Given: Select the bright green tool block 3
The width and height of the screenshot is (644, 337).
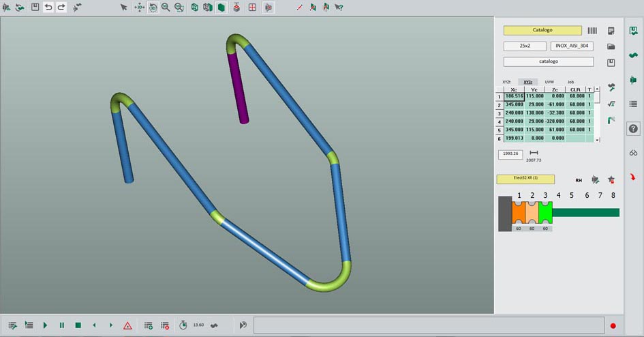Looking at the screenshot, I should pos(545,214).
